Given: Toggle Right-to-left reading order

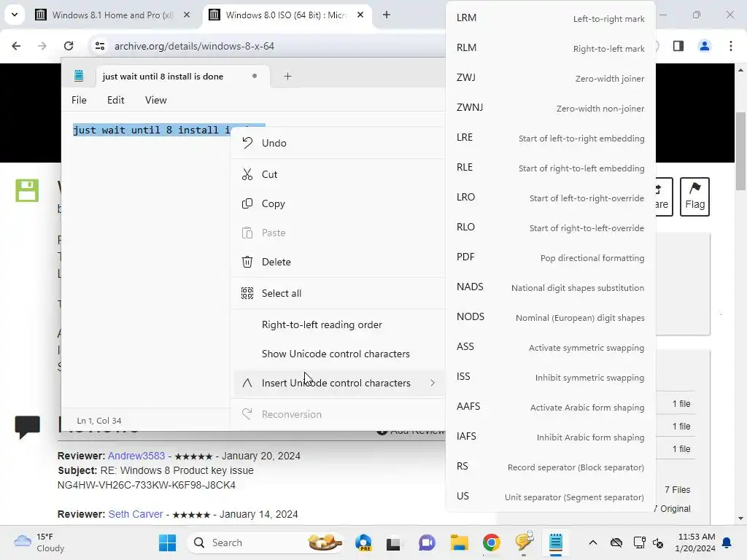Looking at the screenshot, I should tap(338, 324).
